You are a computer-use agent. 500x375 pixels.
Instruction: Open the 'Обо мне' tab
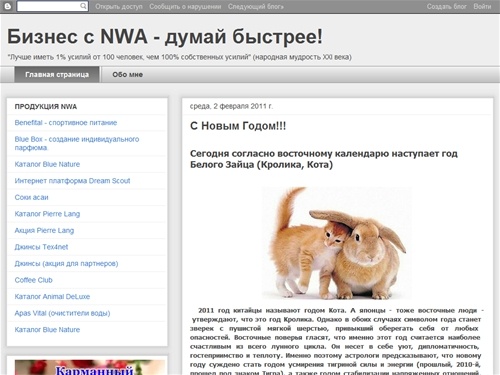pos(128,74)
